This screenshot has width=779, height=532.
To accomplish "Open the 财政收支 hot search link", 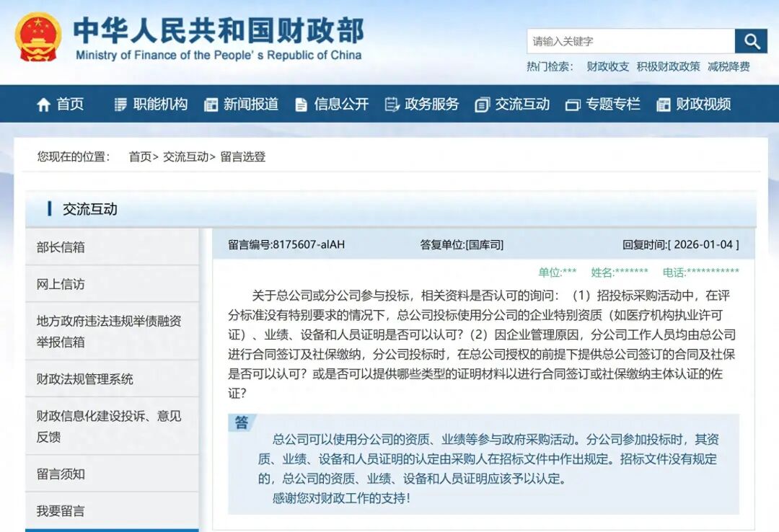I will (x=607, y=66).
